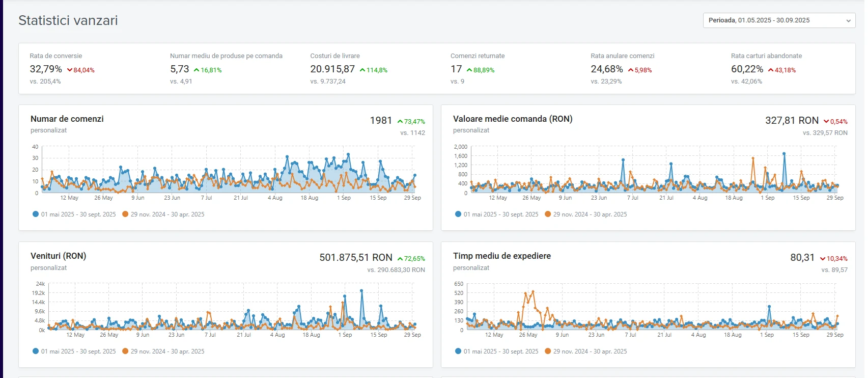Click the average order value 327,81 RON

click(792, 121)
